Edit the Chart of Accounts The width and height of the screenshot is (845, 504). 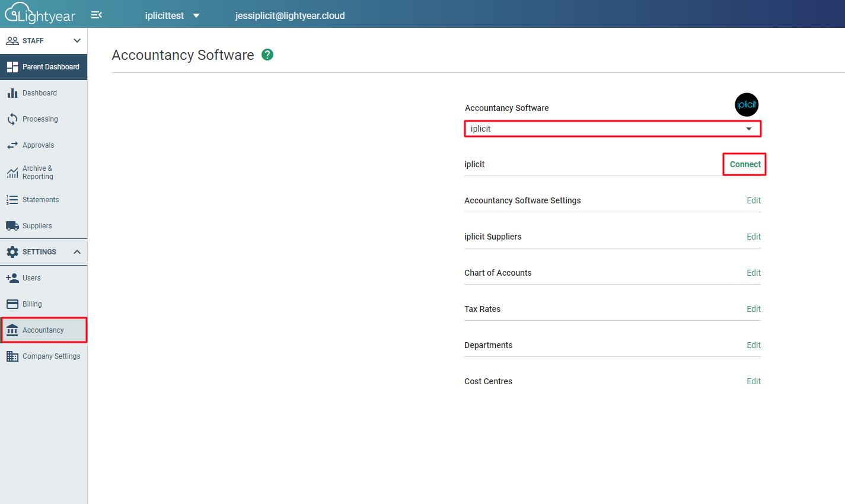[x=753, y=273]
